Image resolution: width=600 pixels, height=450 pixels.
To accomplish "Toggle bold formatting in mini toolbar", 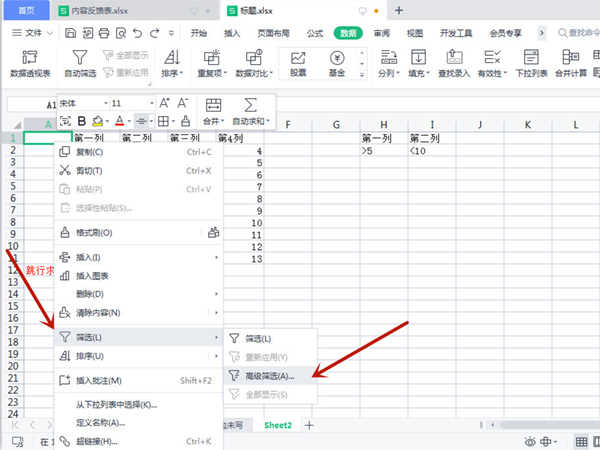I will pyautogui.click(x=82, y=121).
